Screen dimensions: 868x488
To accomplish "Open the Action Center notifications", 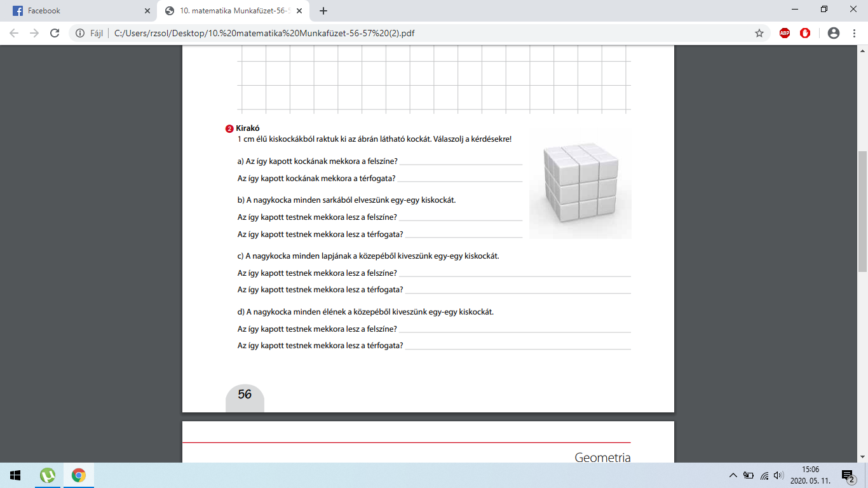I will coord(848,475).
